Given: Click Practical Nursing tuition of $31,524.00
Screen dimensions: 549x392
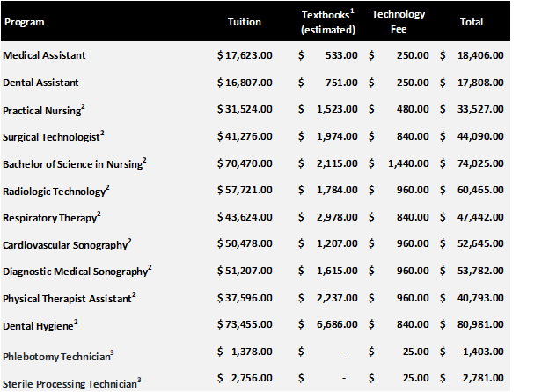Looking at the screenshot, I should [x=245, y=109].
